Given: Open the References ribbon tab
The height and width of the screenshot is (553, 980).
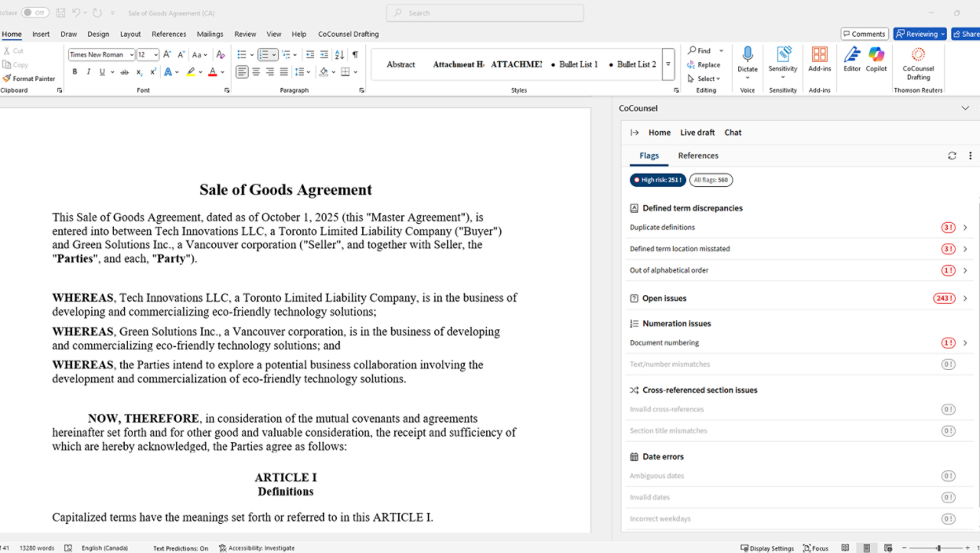Looking at the screenshot, I should coord(168,34).
